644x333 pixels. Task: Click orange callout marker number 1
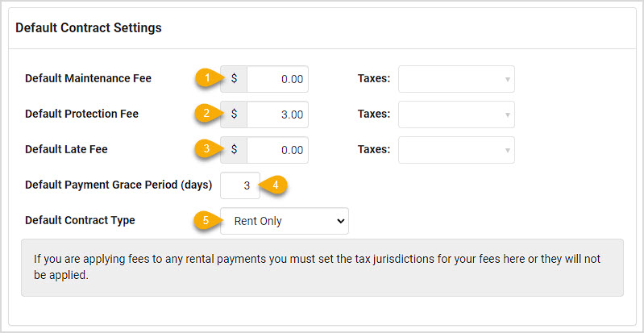209,78
